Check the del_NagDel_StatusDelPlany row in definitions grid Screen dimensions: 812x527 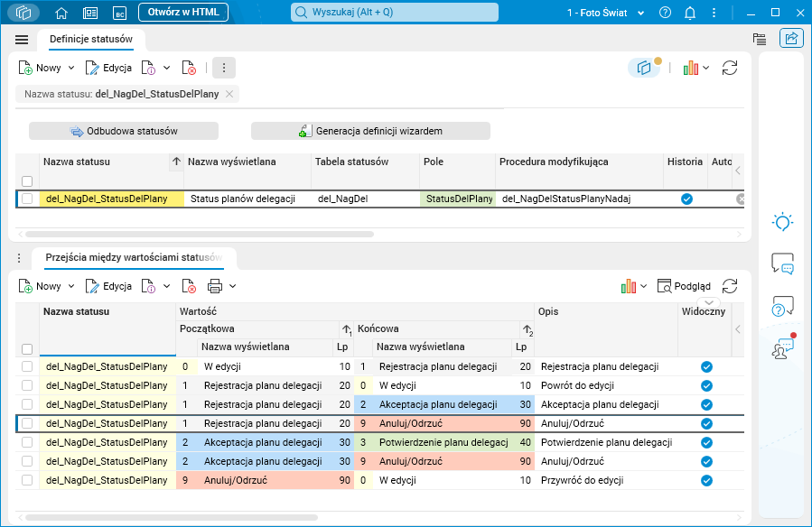pyautogui.click(x=27, y=199)
